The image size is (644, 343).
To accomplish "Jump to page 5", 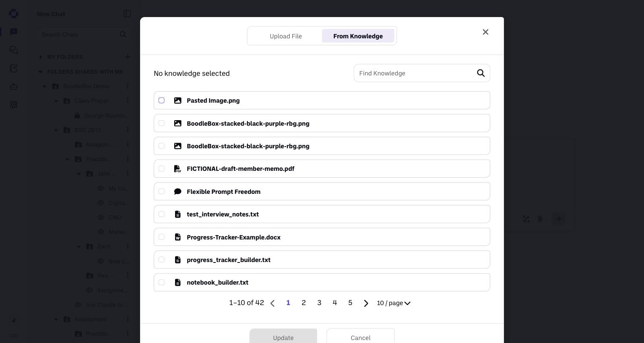I will pos(350,303).
